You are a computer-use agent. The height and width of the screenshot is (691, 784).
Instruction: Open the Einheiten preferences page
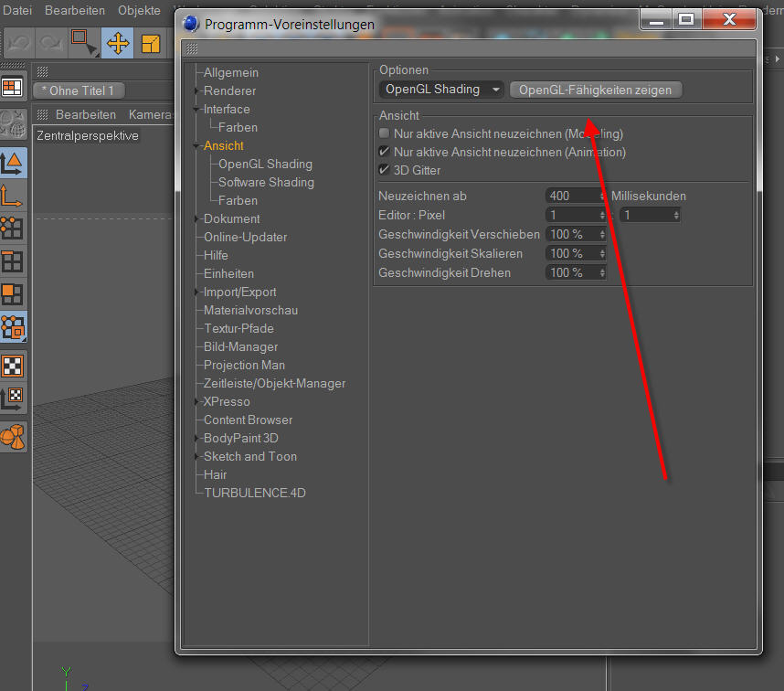[x=229, y=273]
